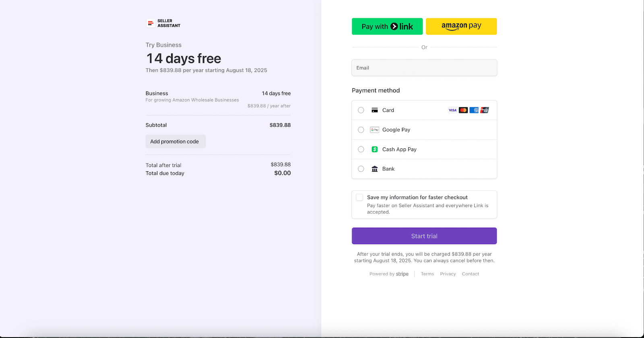The image size is (644, 338).
Task: Click the Bank building icon
Action: (x=374, y=169)
